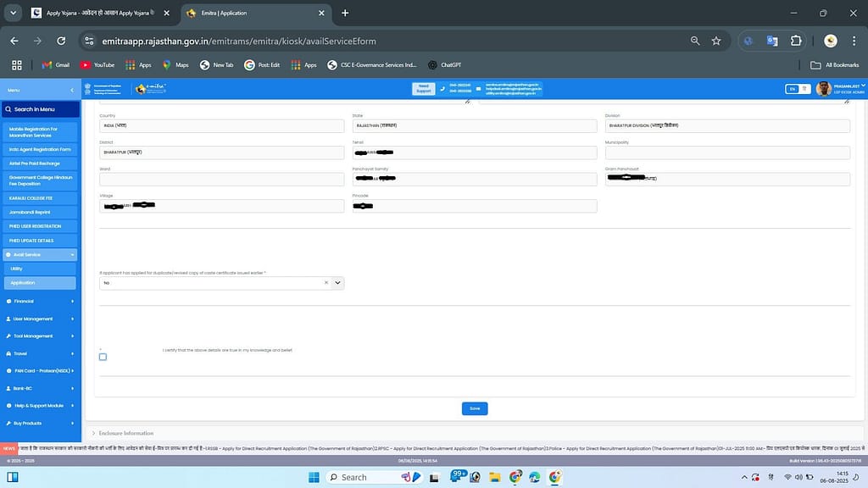Click the Google Translate extension icon

[772, 41]
